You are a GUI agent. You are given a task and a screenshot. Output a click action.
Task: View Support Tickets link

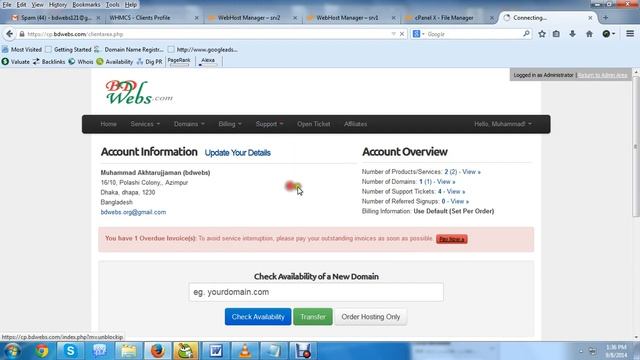[456, 191]
